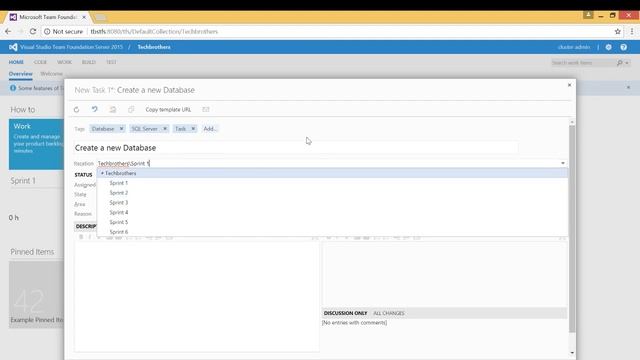Click the refresh work item icon
This screenshot has width=640, height=360.
tap(76, 109)
